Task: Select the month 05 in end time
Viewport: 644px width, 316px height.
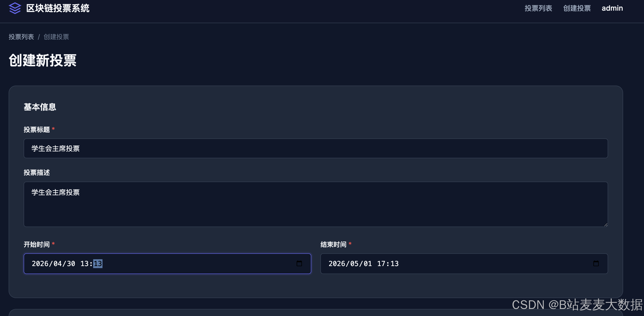Action: point(354,264)
